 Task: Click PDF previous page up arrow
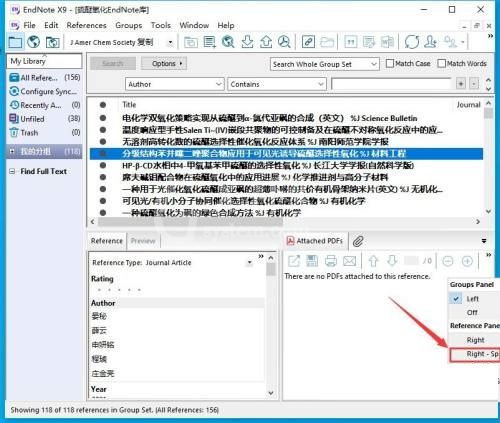(373, 261)
